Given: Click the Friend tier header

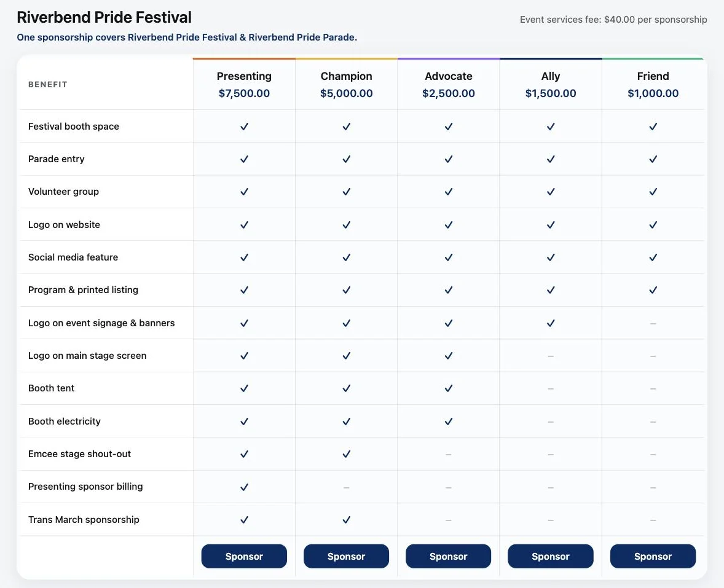Looking at the screenshot, I should [653, 76].
